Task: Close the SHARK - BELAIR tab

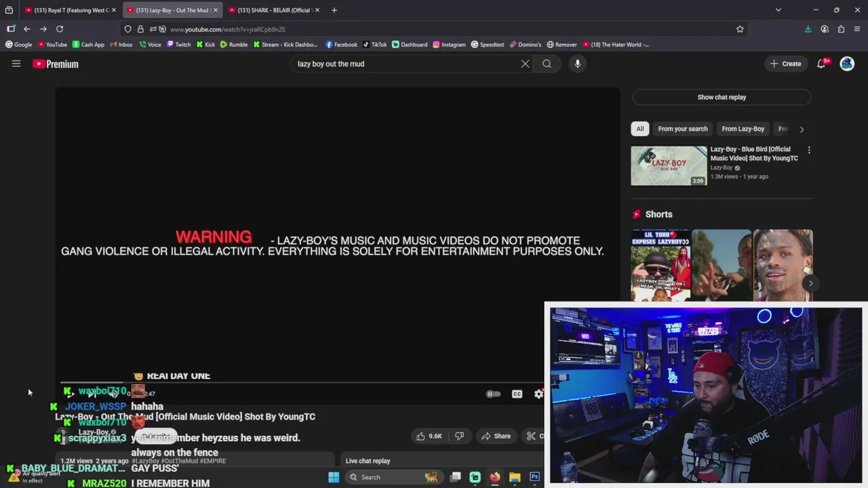Action: 317,10
